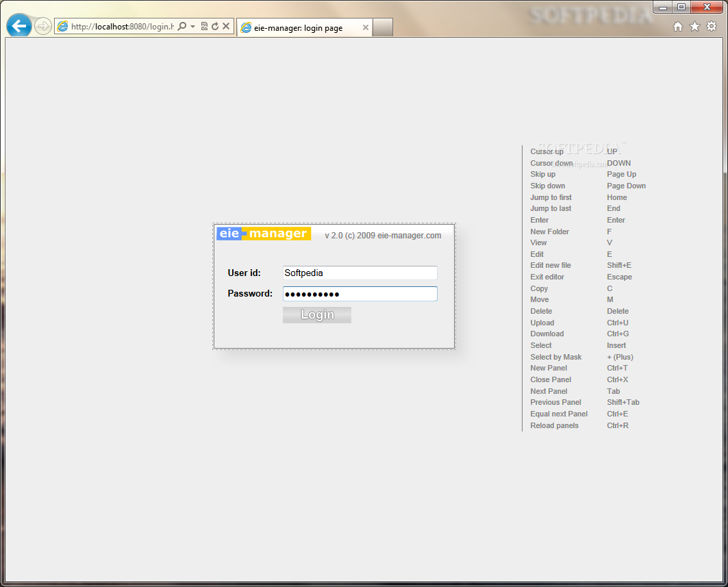
Task: Click the Reload panels label
Action: point(554,425)
